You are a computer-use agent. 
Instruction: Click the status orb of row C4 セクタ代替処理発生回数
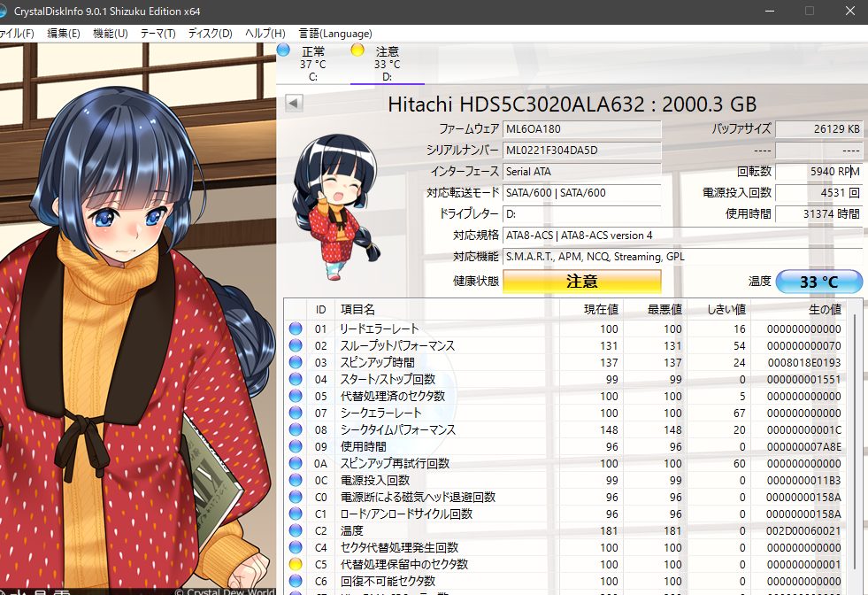tap(296, 547)
